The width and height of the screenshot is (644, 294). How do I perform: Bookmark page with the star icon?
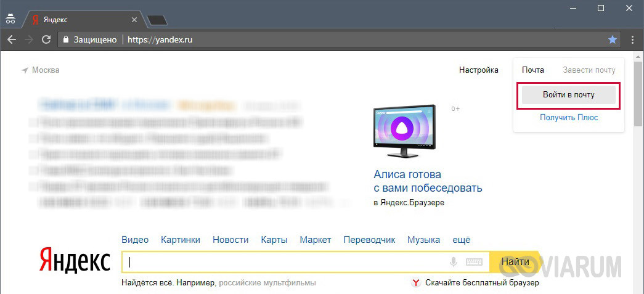(x=613, y=40)
